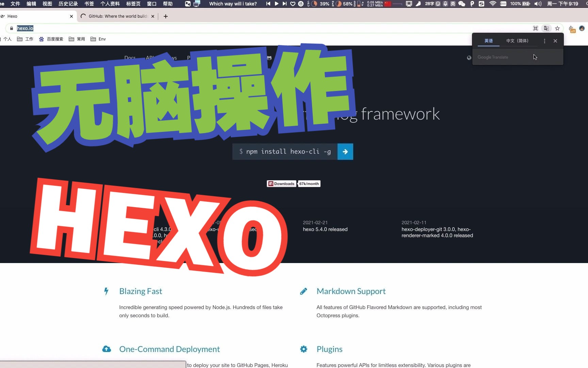Click the Plugins heading
This screenshot has height=368, width=588.
pos(329,349)
